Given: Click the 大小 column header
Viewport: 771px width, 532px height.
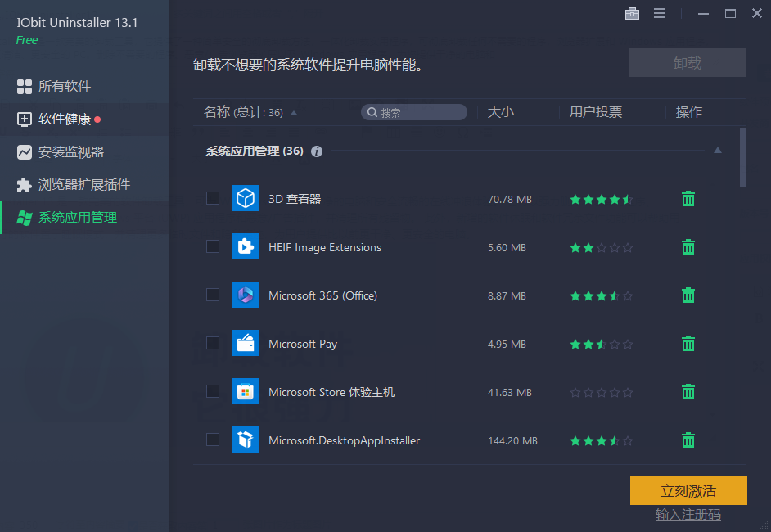Looking at the screenshot, I should click(x=501, y=112).
